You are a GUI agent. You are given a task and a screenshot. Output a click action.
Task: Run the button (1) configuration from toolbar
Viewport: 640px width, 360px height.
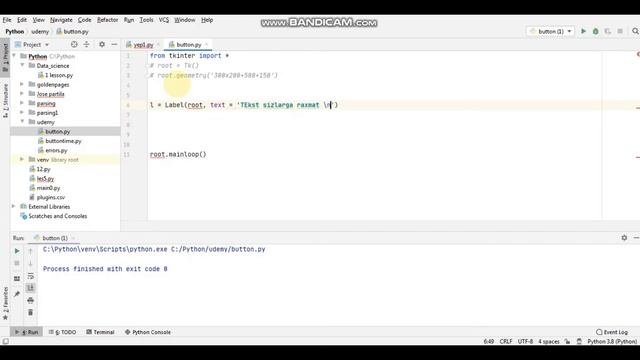click(x=583, y=31)
